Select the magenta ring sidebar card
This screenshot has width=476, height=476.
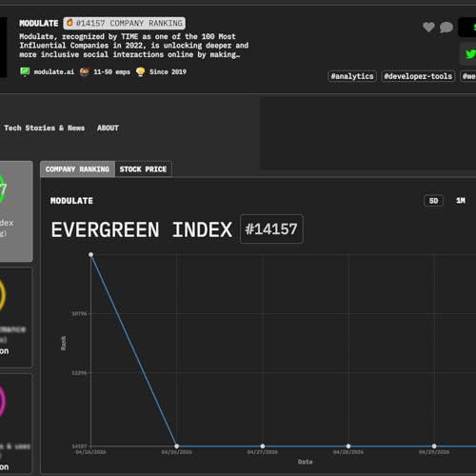[16, 424]
